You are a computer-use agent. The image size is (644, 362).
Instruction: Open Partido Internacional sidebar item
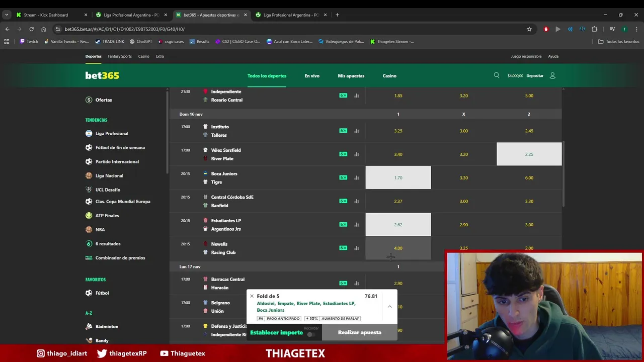pos(117,161)
